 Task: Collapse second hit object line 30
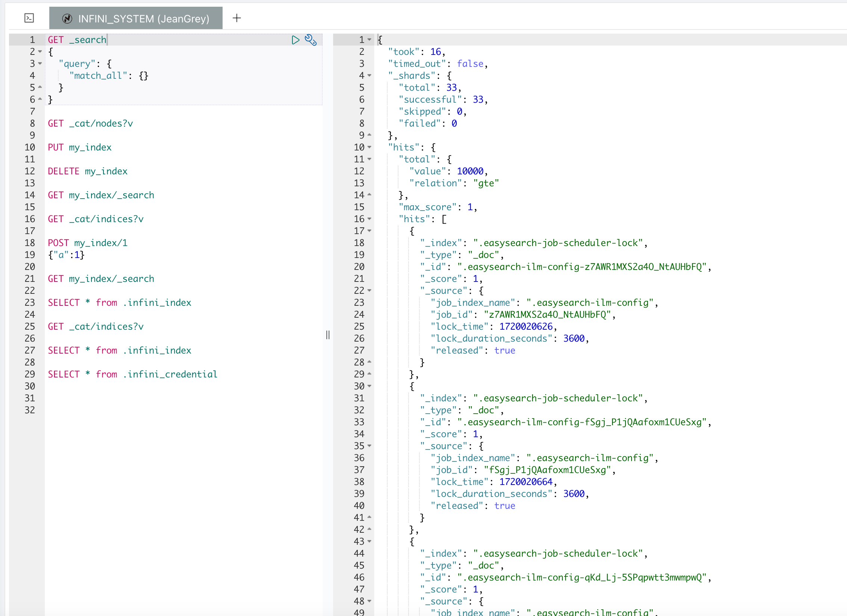coord(369,386)
